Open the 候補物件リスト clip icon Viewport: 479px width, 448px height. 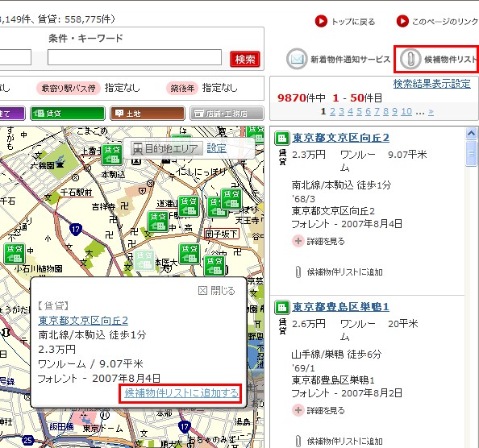(409, 59)
